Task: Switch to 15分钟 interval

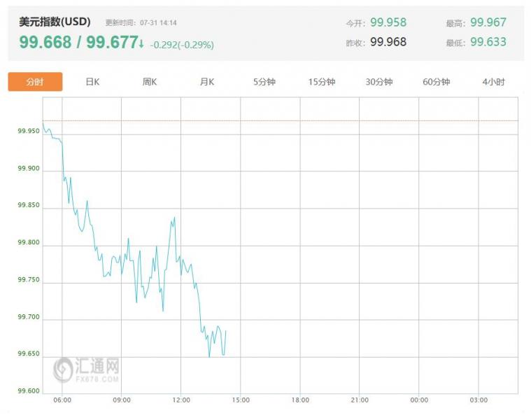Action: (x=322, y=82)
